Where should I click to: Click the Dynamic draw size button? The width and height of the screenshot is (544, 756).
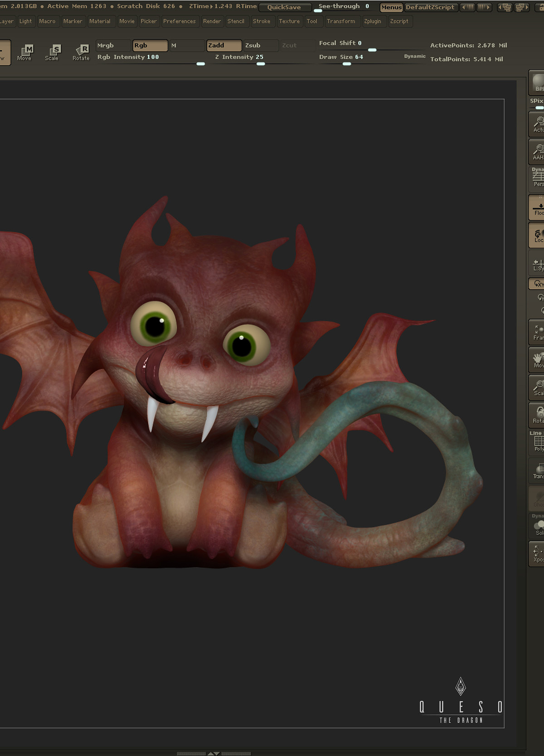click(x=415, y=56)
